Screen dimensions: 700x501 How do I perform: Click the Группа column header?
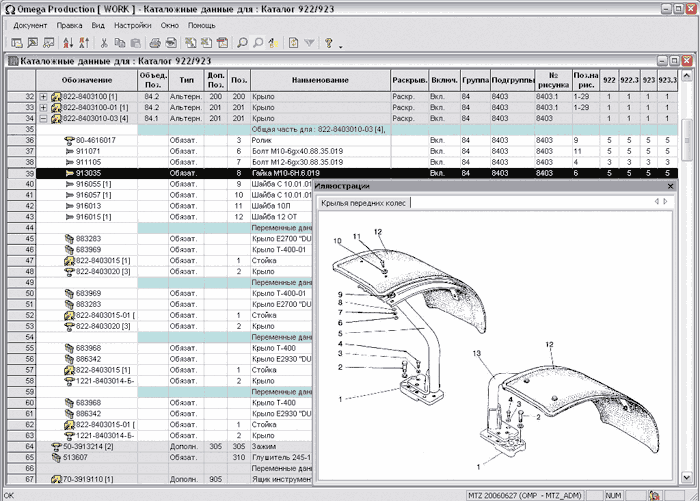tap(475, 80)
